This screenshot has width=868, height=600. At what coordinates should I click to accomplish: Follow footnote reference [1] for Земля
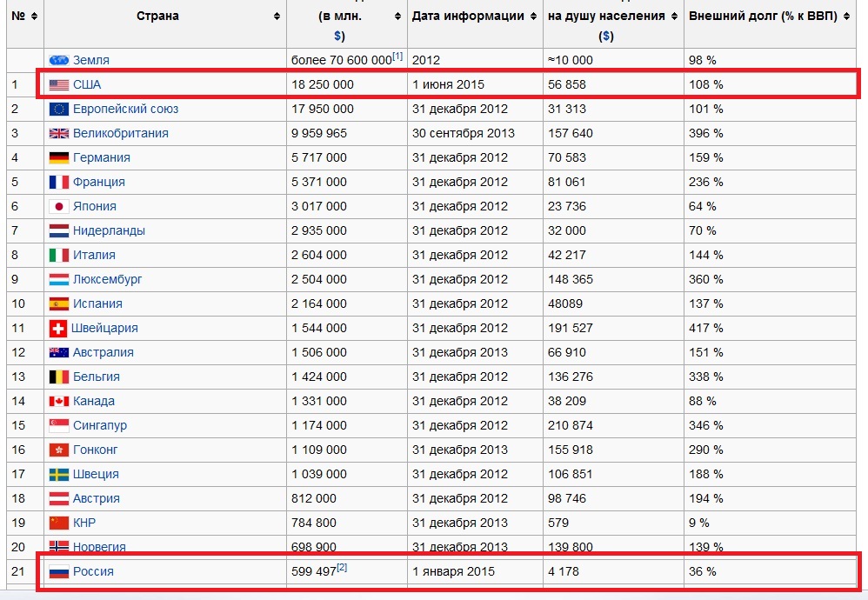[397, 57]
